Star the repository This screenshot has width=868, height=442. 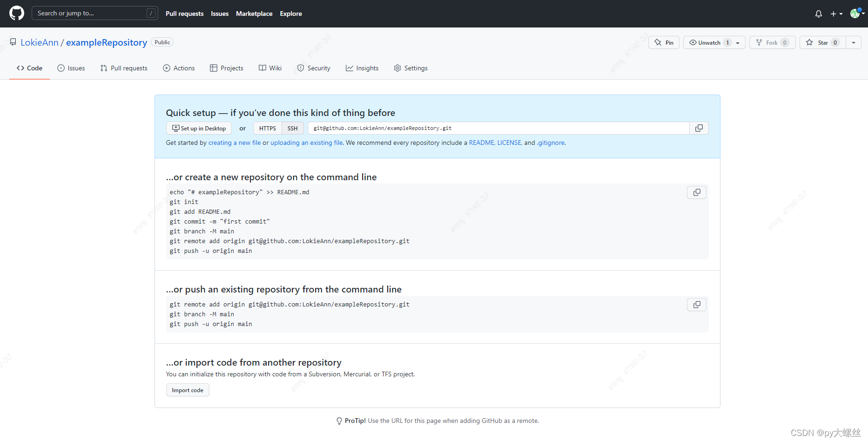coord(822,42)
